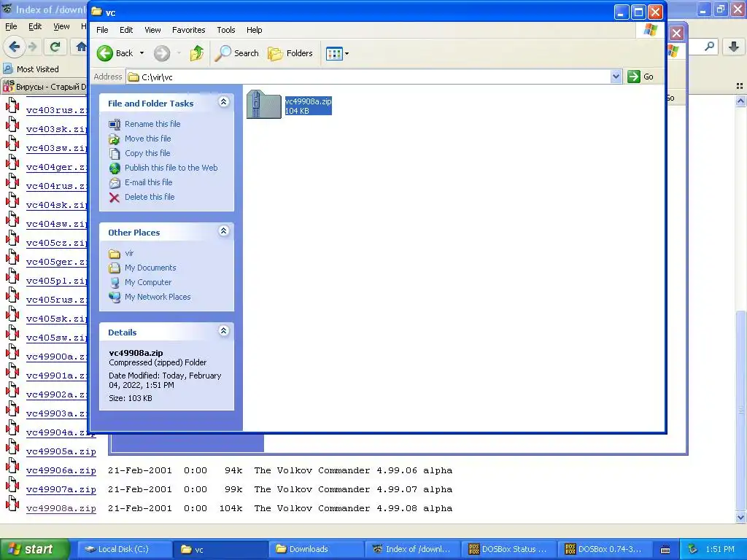Click Delete this file
Viewport: 747px width, 560px height.
[150, 197]
